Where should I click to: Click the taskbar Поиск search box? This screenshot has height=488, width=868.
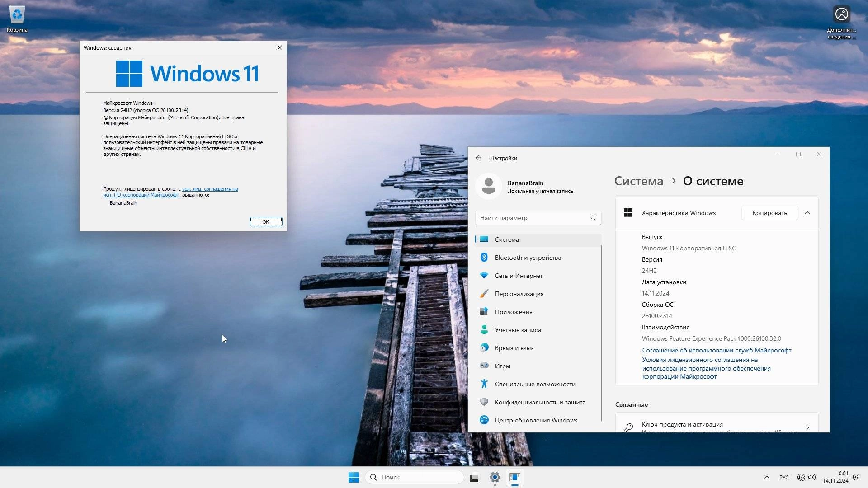(414, 477)
